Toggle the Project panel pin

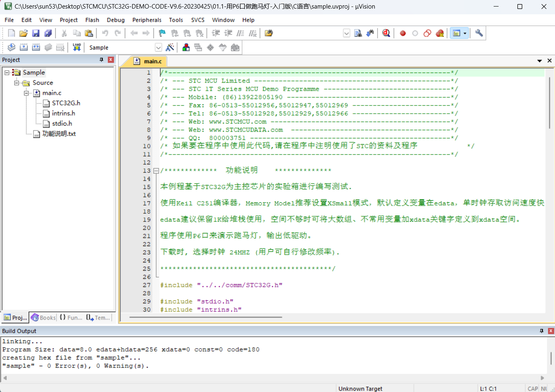click(x=101, y=60)
